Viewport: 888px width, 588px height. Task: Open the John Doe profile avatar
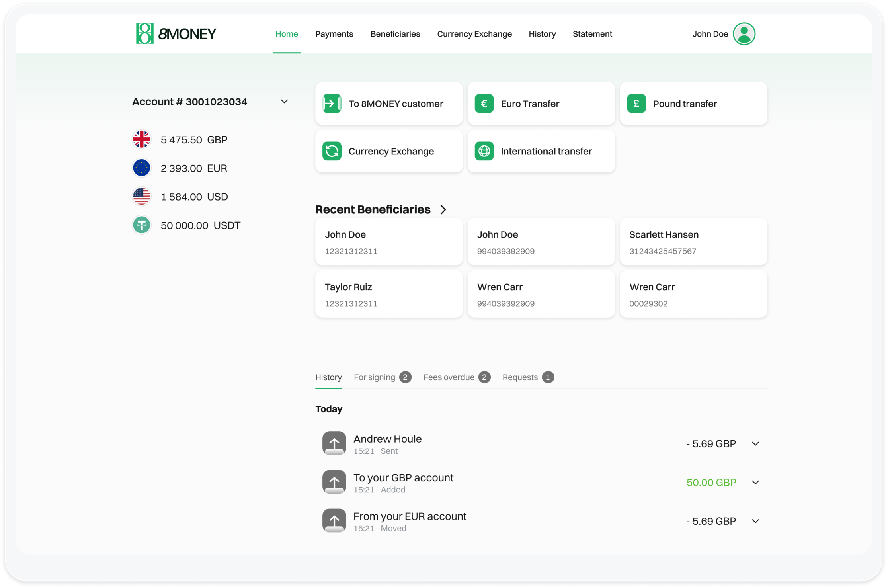click(744, 34)
